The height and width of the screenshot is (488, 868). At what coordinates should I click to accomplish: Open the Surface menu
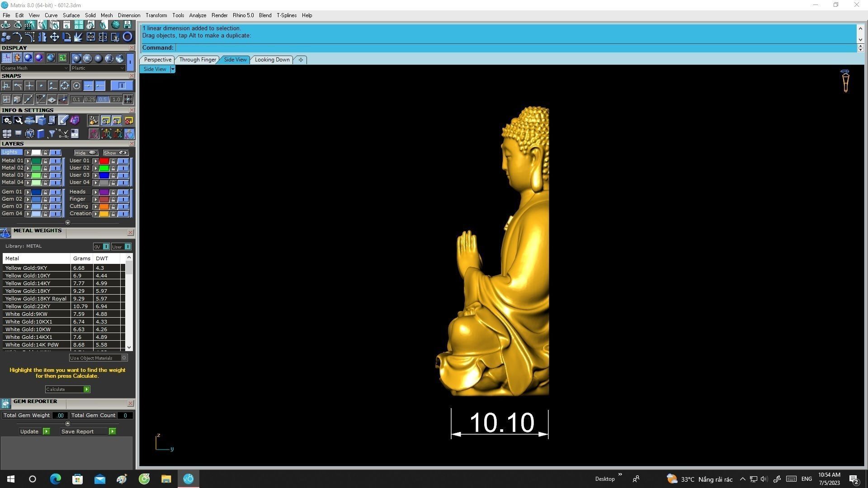pyautogui.click(x=71, y=15)
